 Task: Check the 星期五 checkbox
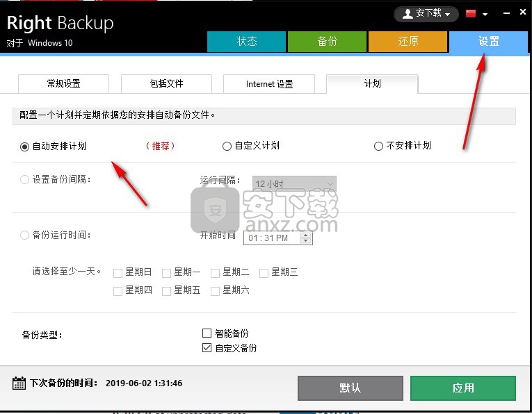click(x=166, y=291)
